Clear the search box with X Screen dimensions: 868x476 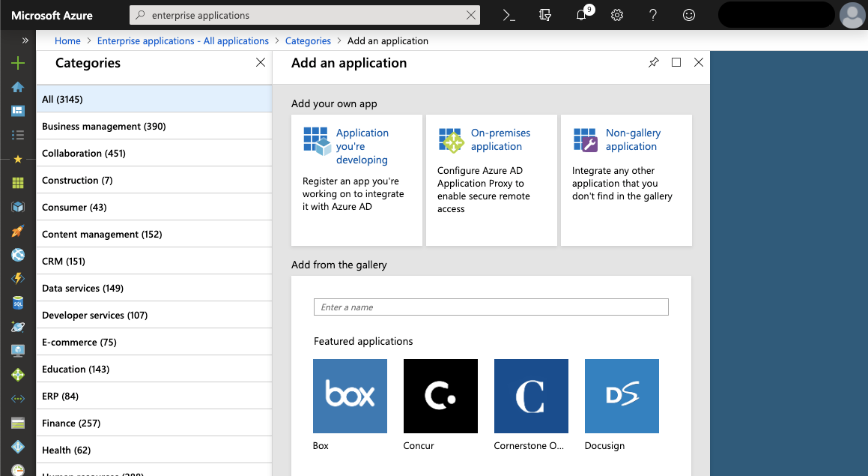coord(470,15)
